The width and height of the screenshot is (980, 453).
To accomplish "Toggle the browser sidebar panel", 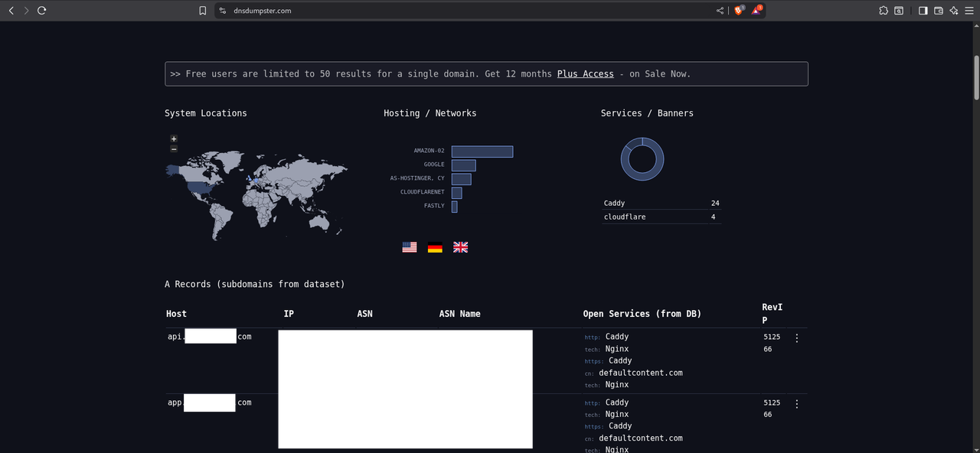I will pyautogui.click(x=923, y=11).
